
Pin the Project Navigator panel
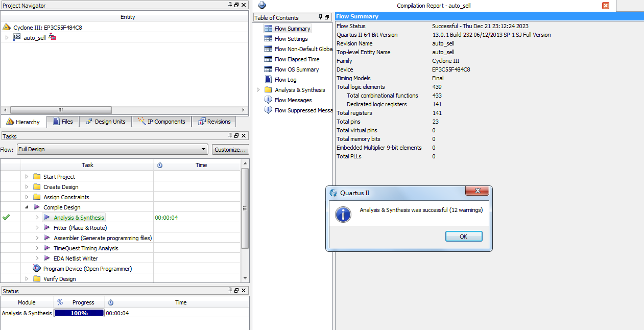pyautogui.click(x=230, y=5)
